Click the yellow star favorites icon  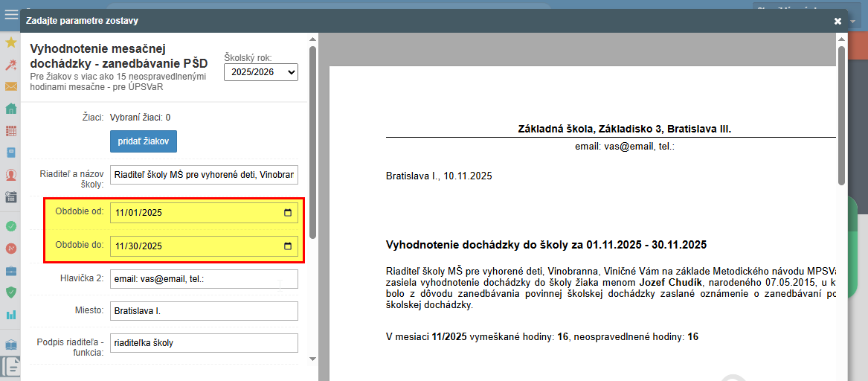pyautogui.click(x=11, y=42)
